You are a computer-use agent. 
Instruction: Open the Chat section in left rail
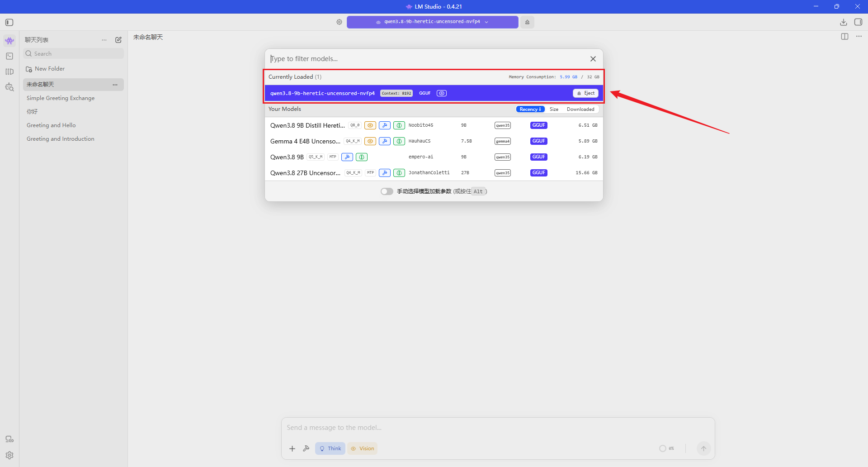pos(9,41)
